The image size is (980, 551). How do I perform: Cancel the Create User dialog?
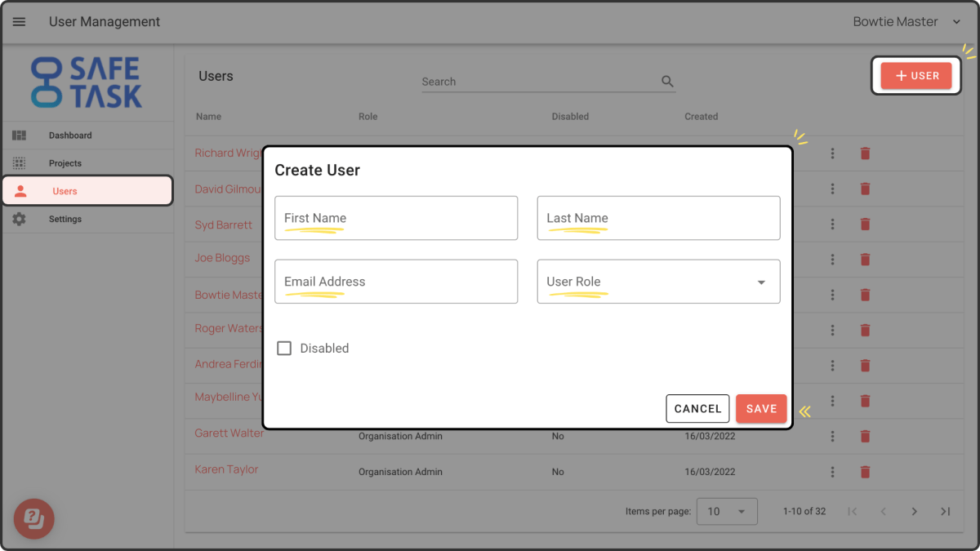point(697,408)
